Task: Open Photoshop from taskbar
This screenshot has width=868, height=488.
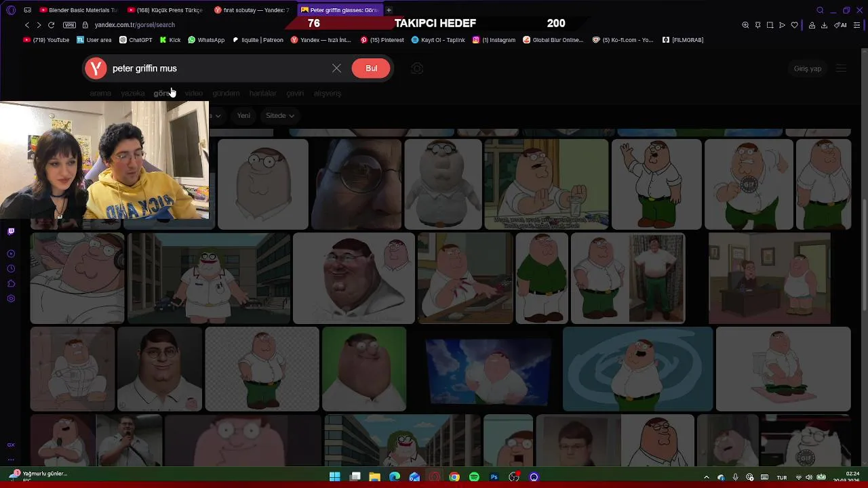Action: [x=494, y=477]
